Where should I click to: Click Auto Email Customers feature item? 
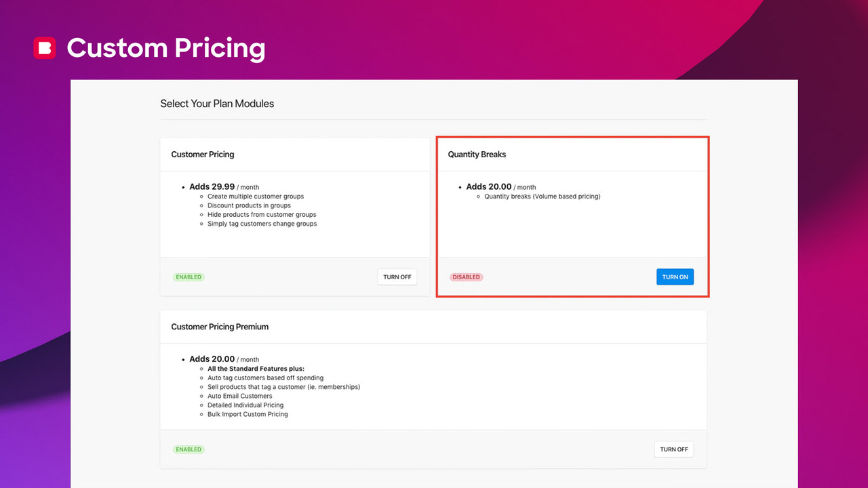click(x=240, y=395)
